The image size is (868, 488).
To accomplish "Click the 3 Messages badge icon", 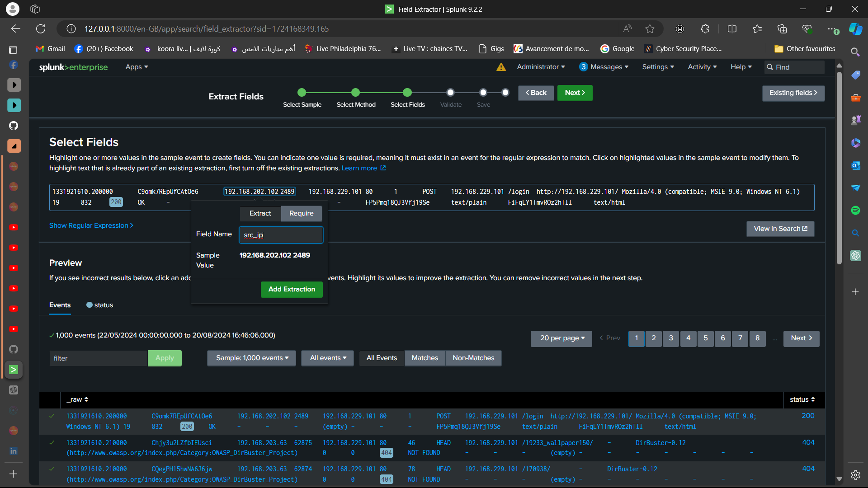I will (583, 67).
